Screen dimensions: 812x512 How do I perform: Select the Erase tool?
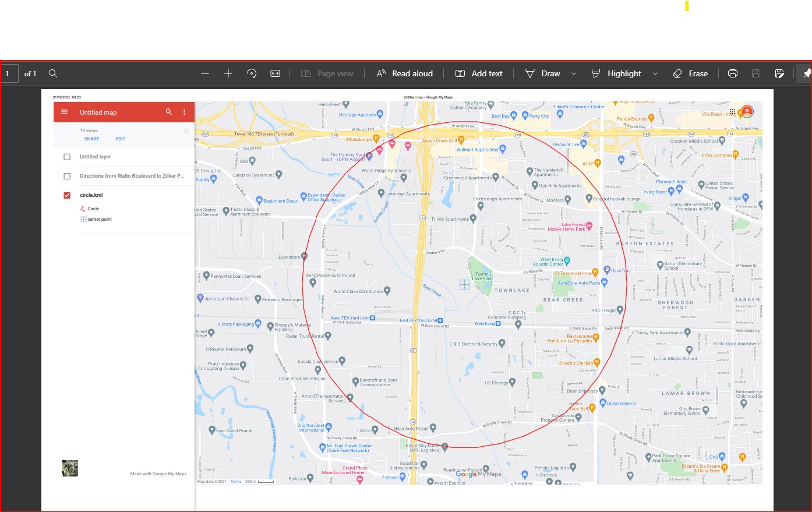click(x=690, y=73)
